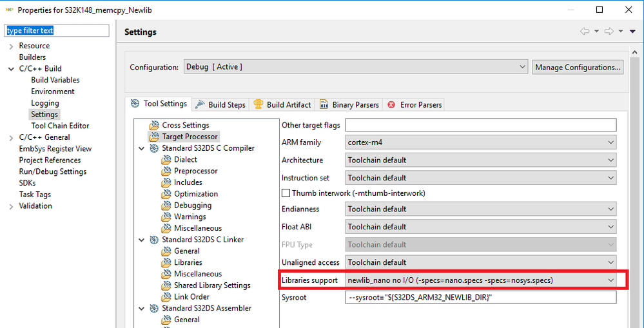Switch to the Binary Parsers tab
This screenshot has height=328, width=644.
point(349,104)
